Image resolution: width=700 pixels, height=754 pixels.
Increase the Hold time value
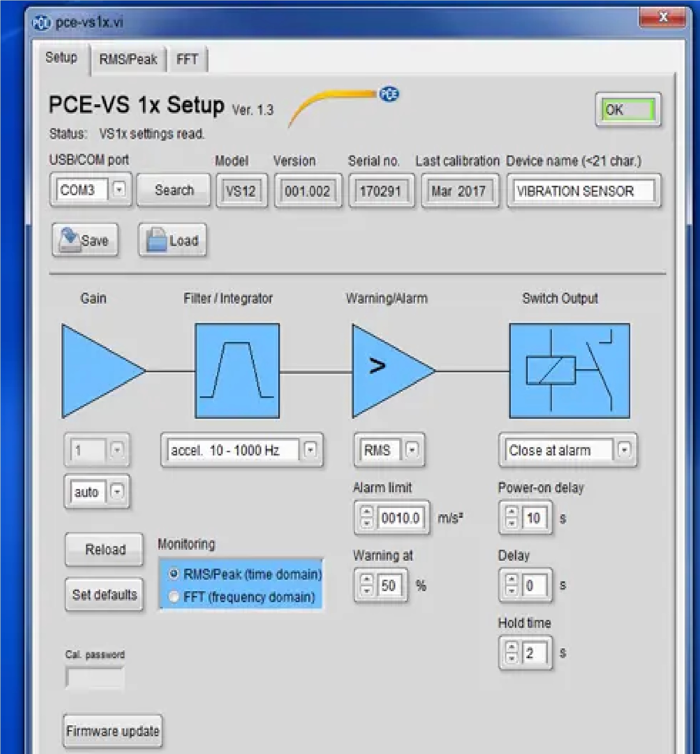pos(512,647)
